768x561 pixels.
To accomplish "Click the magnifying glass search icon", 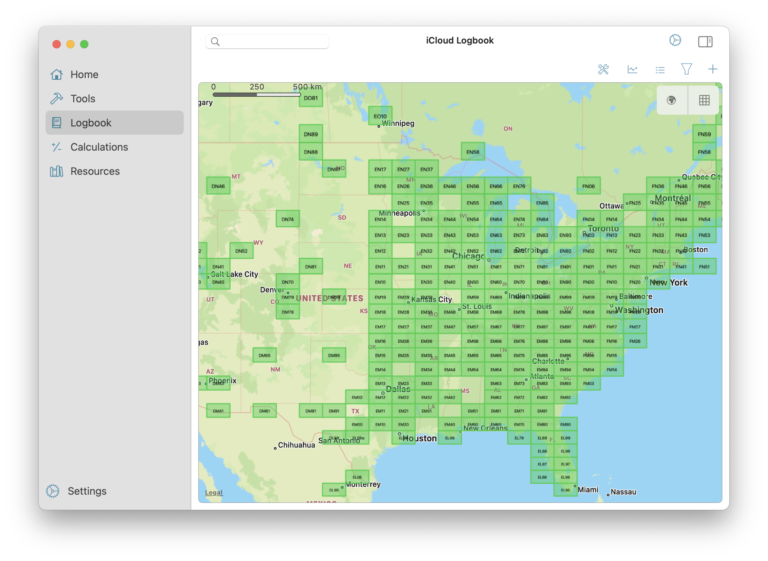I will pos(215,42).
